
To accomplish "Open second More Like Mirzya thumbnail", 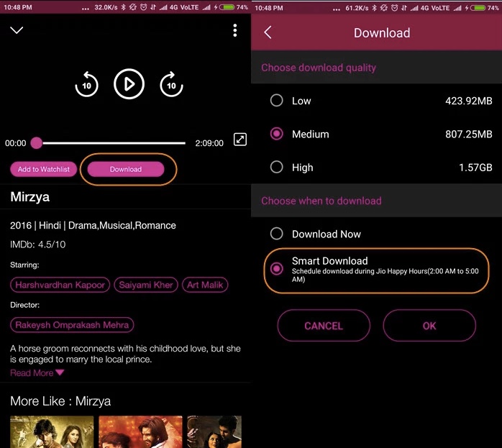I will point(140,431).
